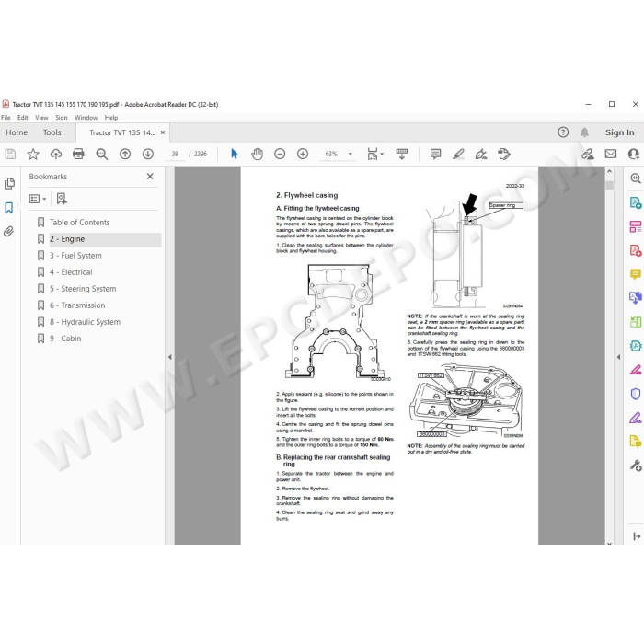Zoom out with the minus icon
The width and height of the screenshot is (644, 644).
click(x=280, y=154)
